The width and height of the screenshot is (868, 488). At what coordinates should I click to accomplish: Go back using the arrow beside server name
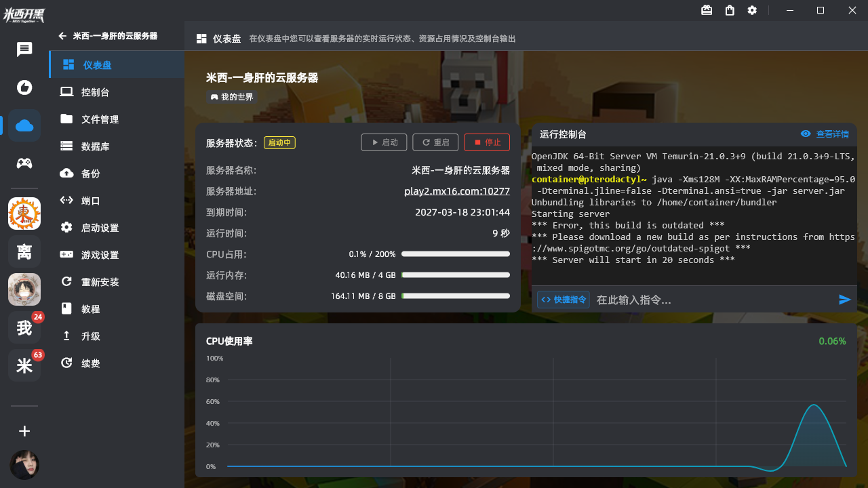[62, 36]
